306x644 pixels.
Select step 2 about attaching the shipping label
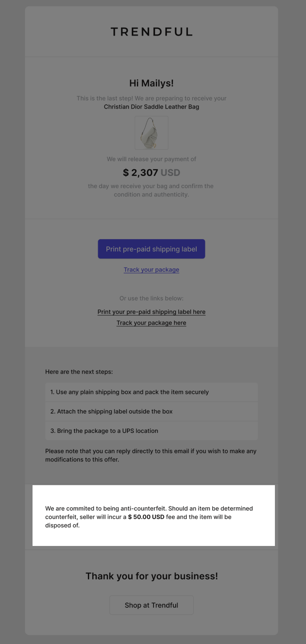click(152, 411)
